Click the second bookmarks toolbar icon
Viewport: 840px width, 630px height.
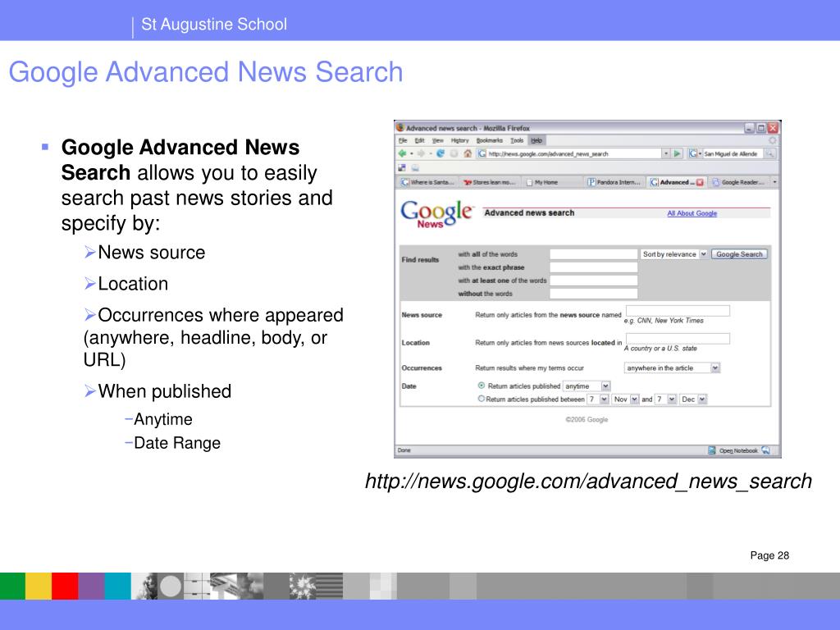[x=414, y=167]
